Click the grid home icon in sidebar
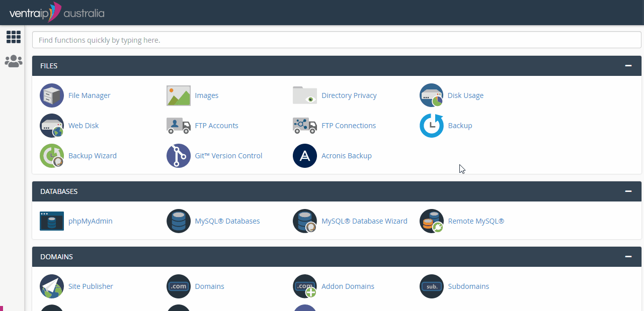644x311 pixels. (x=14, y=37)
